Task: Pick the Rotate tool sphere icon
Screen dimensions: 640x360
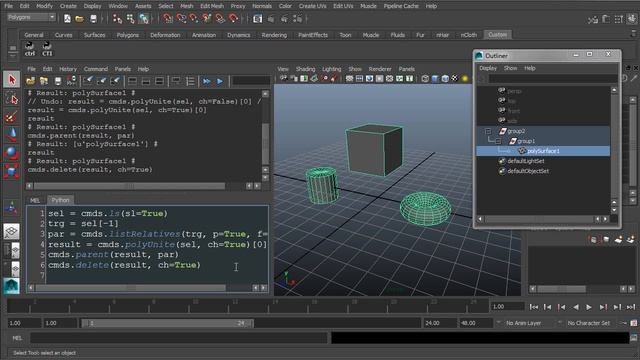Action: click(11, 153)
